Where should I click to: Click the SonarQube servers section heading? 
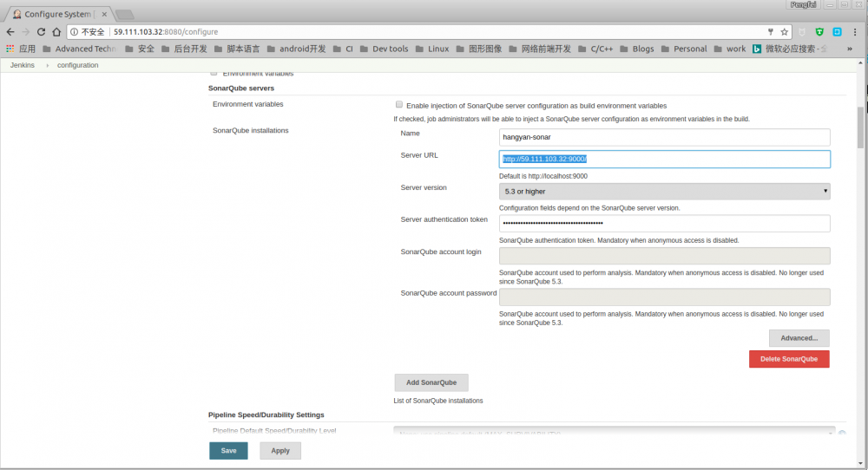[240, 88]
